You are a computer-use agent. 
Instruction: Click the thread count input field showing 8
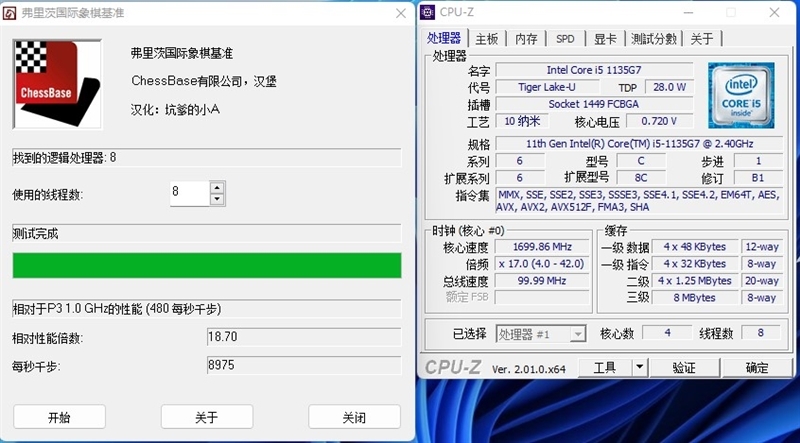tap(190, 193)
